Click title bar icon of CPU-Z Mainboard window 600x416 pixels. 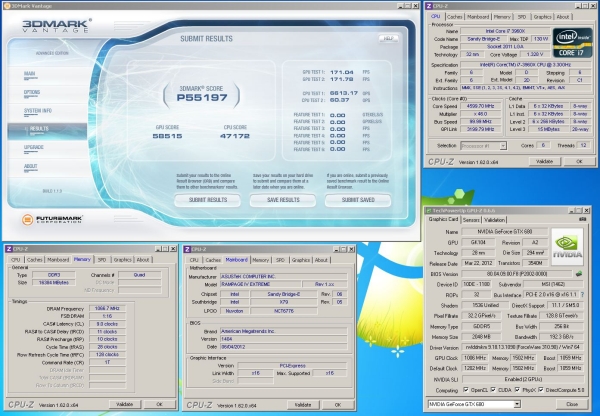(188, 250)
